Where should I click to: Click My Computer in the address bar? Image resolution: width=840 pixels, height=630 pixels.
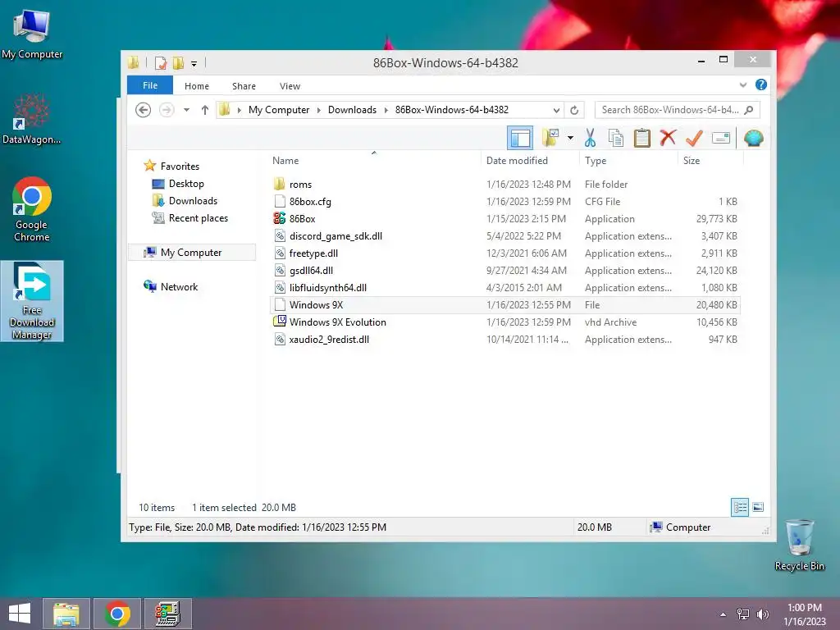pyautogui.click(x=279, y=110)
